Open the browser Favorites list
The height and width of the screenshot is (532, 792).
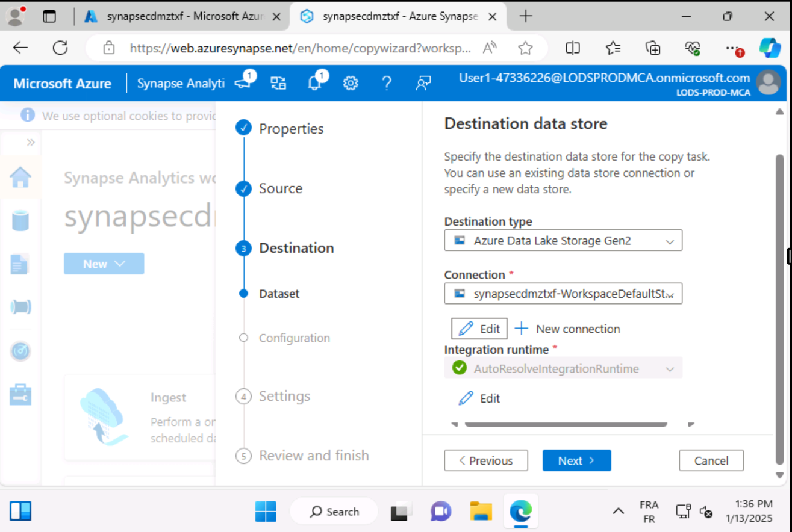point(613,48)
